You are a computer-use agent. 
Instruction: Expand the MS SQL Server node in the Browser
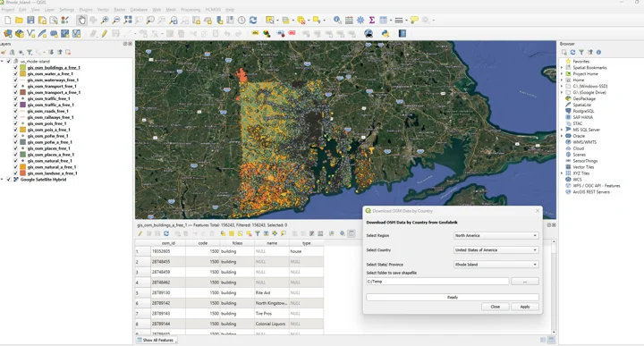563,130
